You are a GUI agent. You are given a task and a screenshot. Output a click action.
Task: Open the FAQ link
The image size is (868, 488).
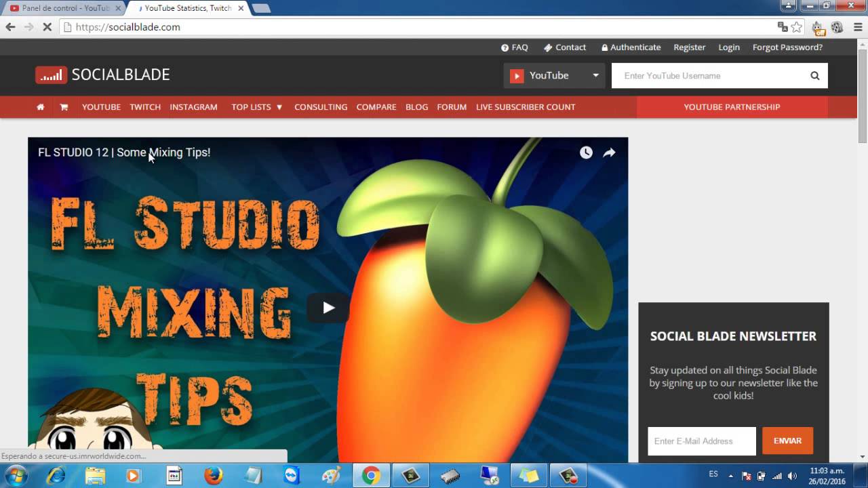[514, 47]
